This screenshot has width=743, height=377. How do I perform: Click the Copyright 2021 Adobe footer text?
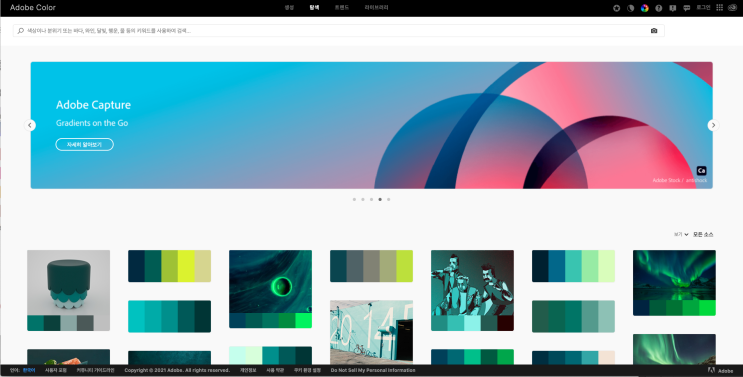click(x=177, y=370)
